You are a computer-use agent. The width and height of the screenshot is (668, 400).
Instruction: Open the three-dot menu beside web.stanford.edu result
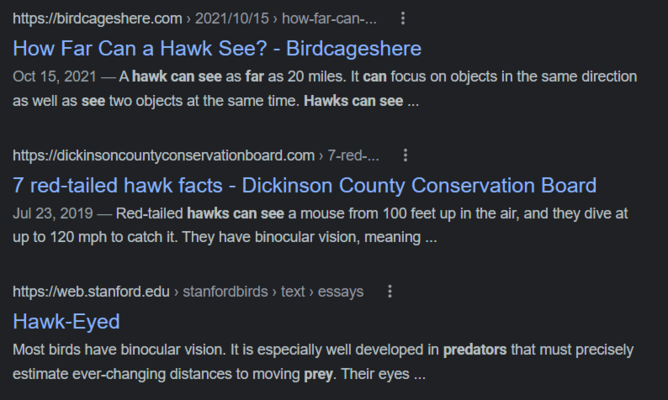coord(389,292)
